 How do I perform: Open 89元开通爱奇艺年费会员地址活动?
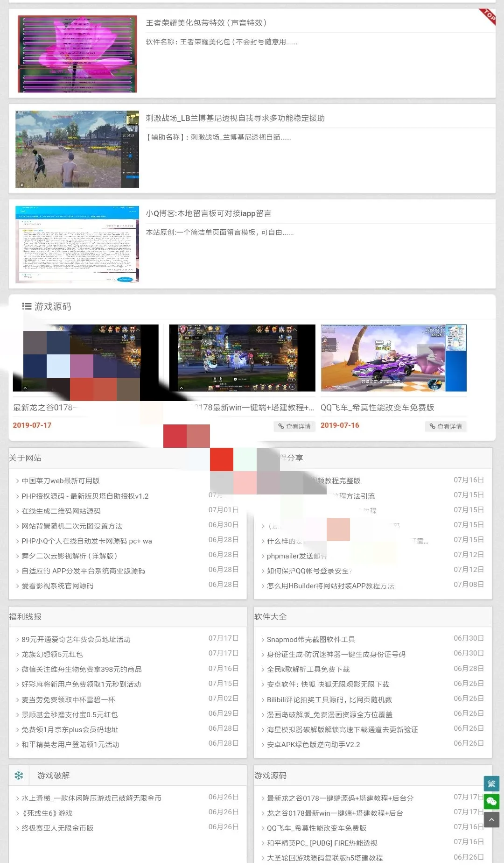(76, 639)
